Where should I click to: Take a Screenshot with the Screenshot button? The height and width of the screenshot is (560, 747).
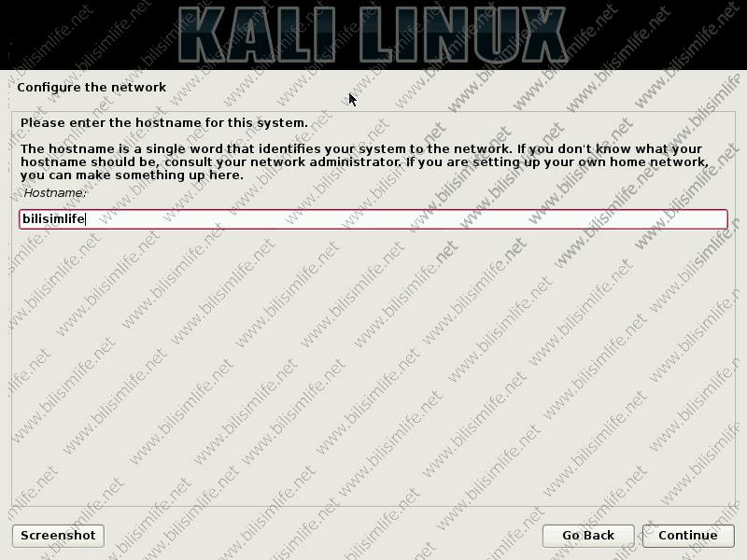(x=58, y=536)
